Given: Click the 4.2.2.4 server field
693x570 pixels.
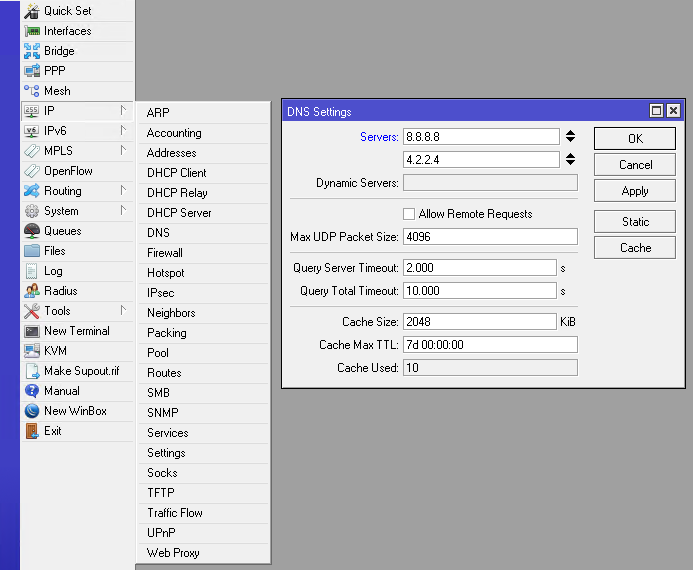Looking at the screenshot, I should (481, 160).
